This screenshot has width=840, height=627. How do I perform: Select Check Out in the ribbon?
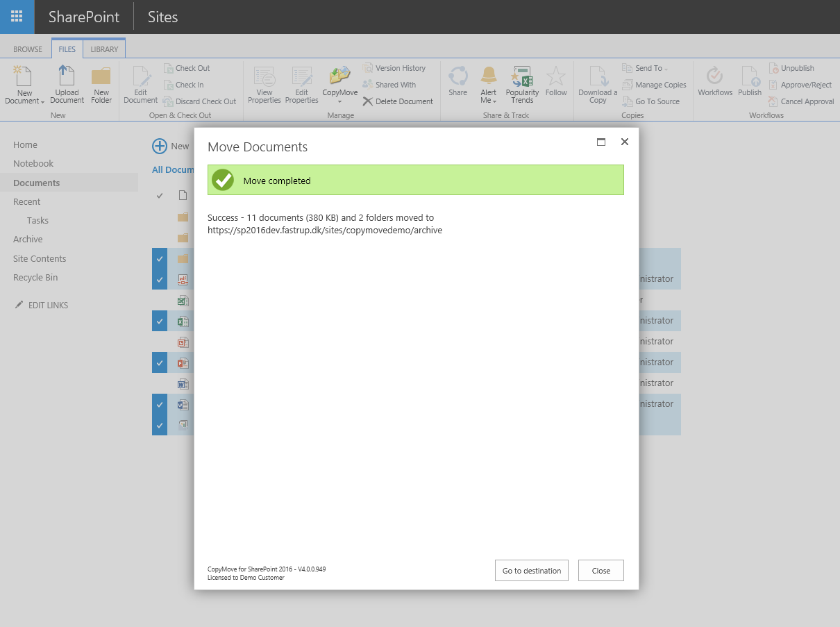coord(187,68)
